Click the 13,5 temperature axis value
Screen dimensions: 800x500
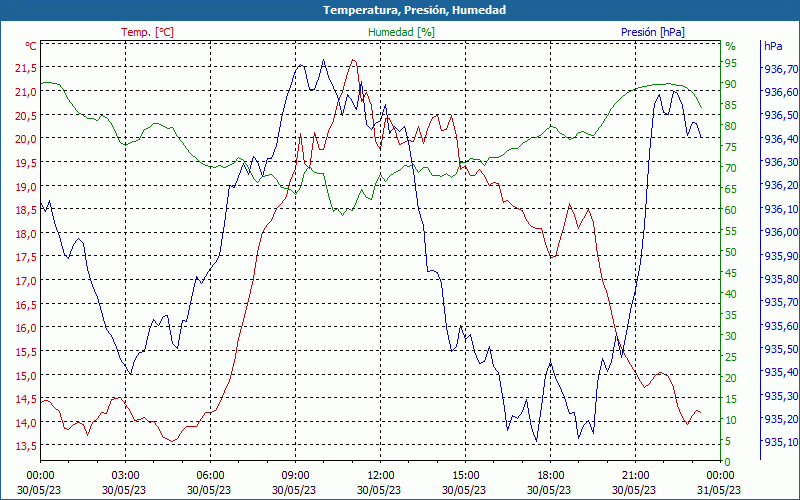(26, 446)
